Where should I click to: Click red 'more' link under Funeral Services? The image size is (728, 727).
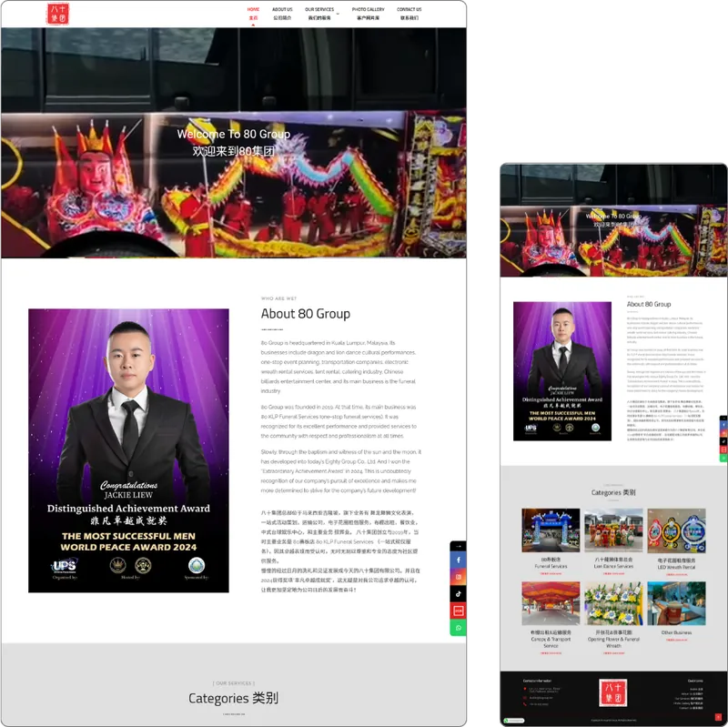coord(551,574)
